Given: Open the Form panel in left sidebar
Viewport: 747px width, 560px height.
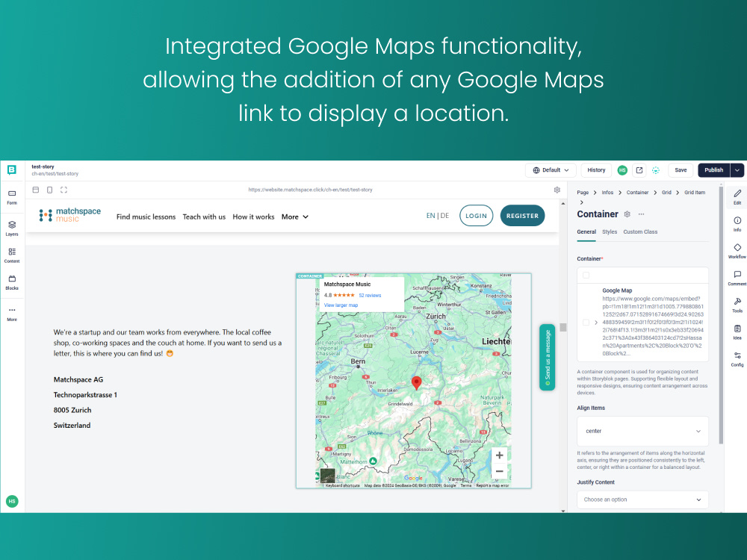Looking at the screenshot, I should pos(12,196).
